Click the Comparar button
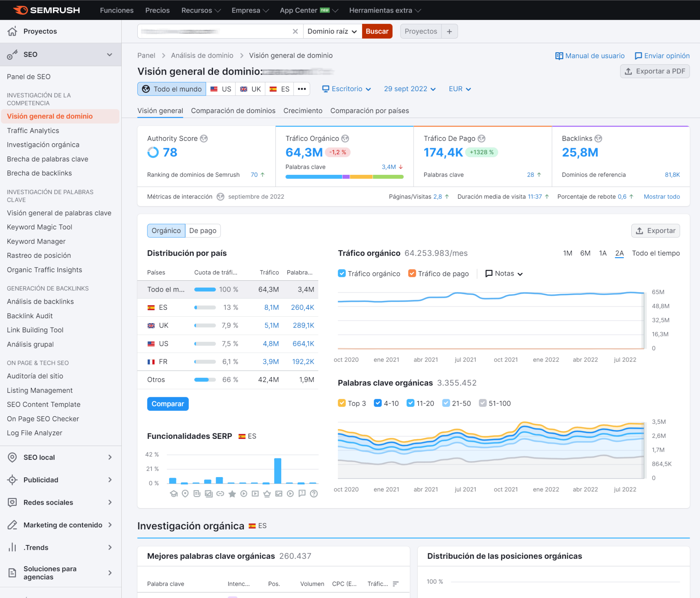Screen dimensions: 700x598 click(x=168, y=404)
